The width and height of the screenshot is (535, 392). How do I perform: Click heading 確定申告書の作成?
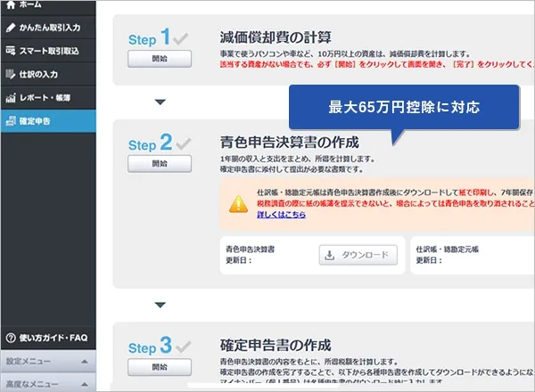pos(276,346)
